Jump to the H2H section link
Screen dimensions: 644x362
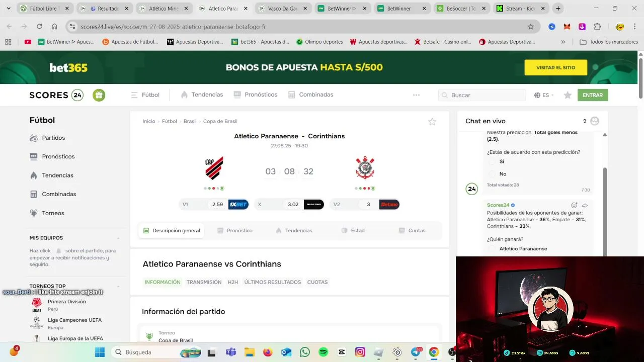pyautogui.click(x=232, y=282)
